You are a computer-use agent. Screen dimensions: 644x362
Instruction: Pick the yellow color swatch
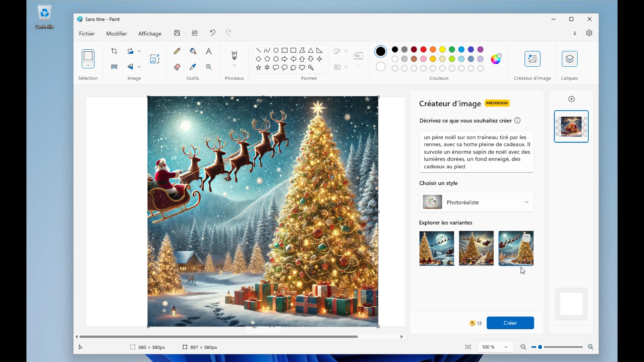point(442,50)
